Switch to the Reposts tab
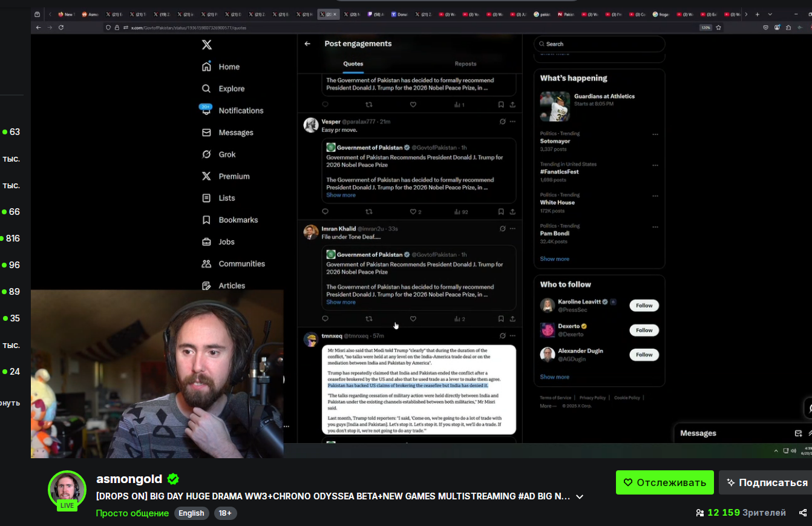This screenshot has height=526, width=812. click(x=465, y=64)
